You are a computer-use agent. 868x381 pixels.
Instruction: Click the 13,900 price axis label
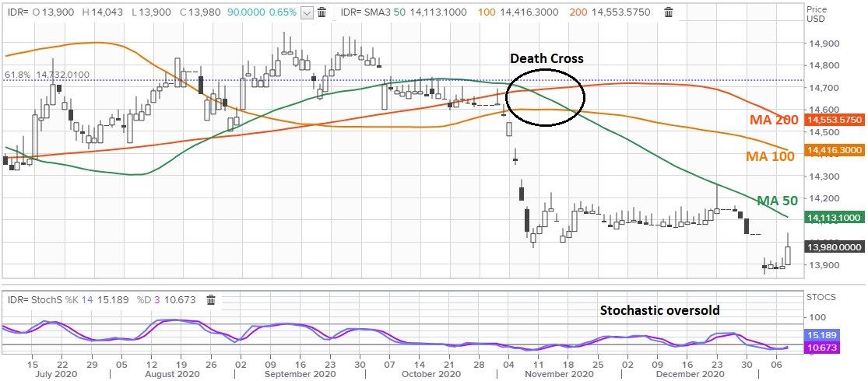coord(825,265)
